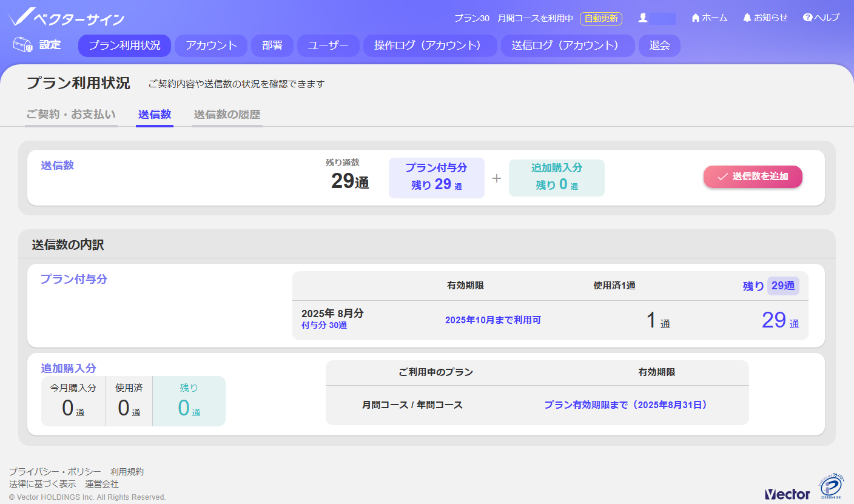Click the 残り通数 29通 total
This screenshot has width=854, height=504.
point(349,175)
